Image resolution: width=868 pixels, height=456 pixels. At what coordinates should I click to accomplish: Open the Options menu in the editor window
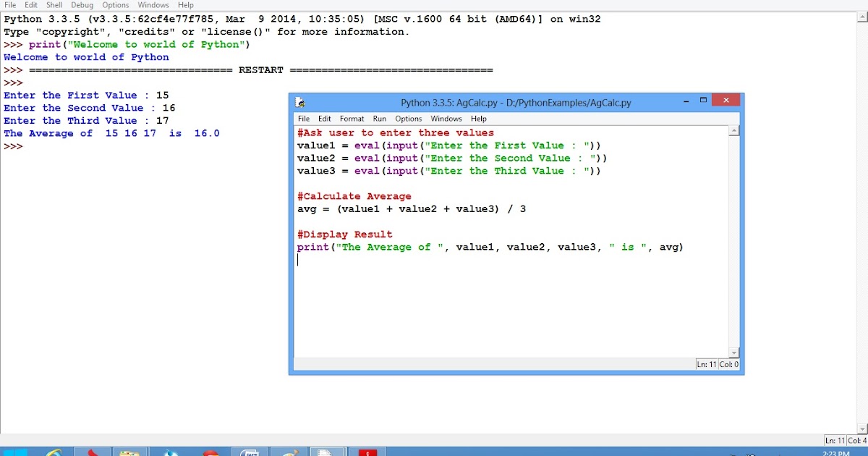[x=408, y=118]
